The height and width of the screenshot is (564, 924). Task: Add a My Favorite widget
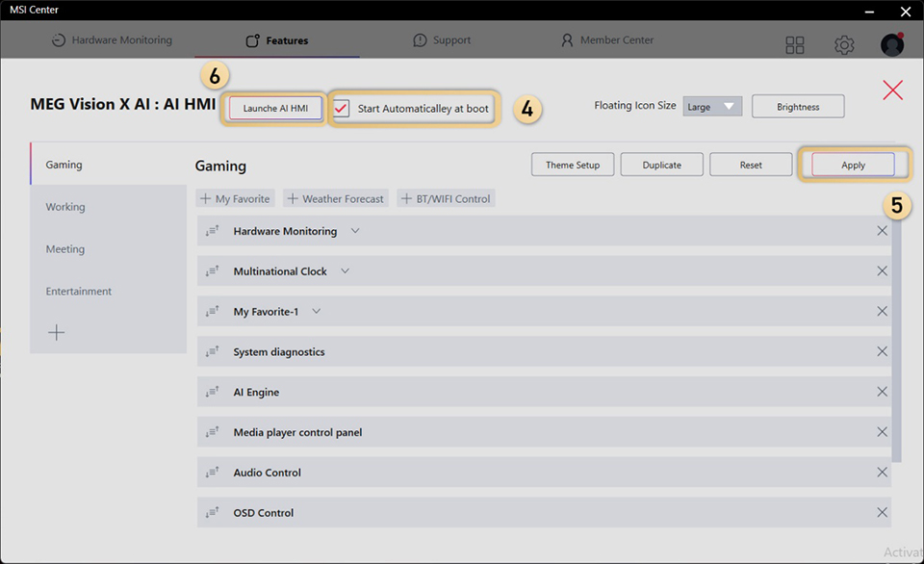click(x=235, y=198)
